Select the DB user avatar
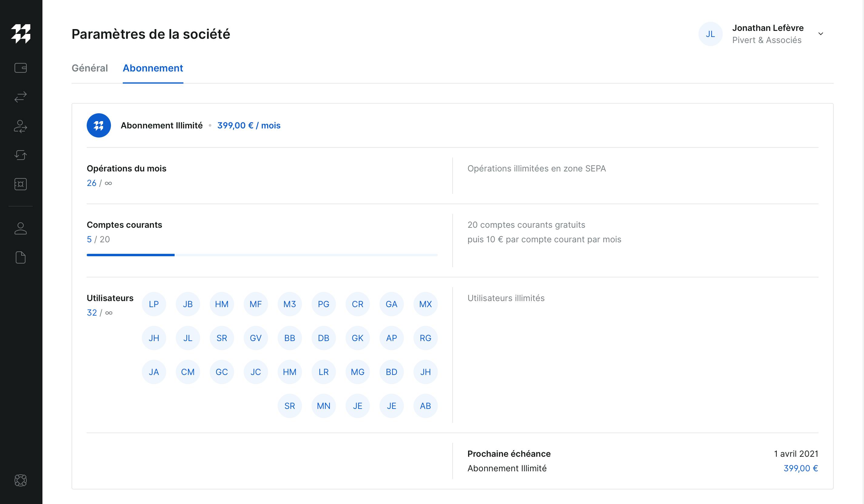Viewport: 864px width, 504px height. 324,338
